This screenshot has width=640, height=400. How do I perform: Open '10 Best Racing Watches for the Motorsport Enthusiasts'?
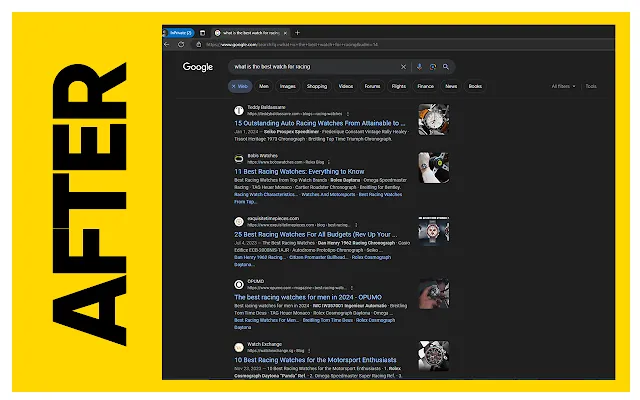315,360
